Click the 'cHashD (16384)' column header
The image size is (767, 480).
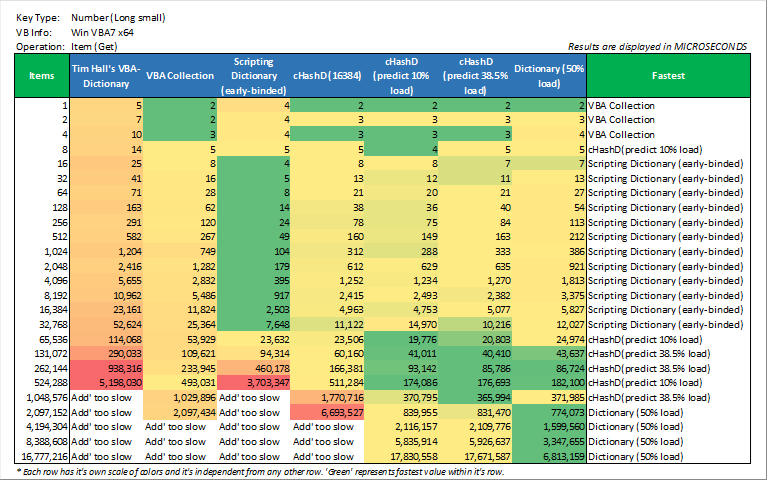(326, 75)
